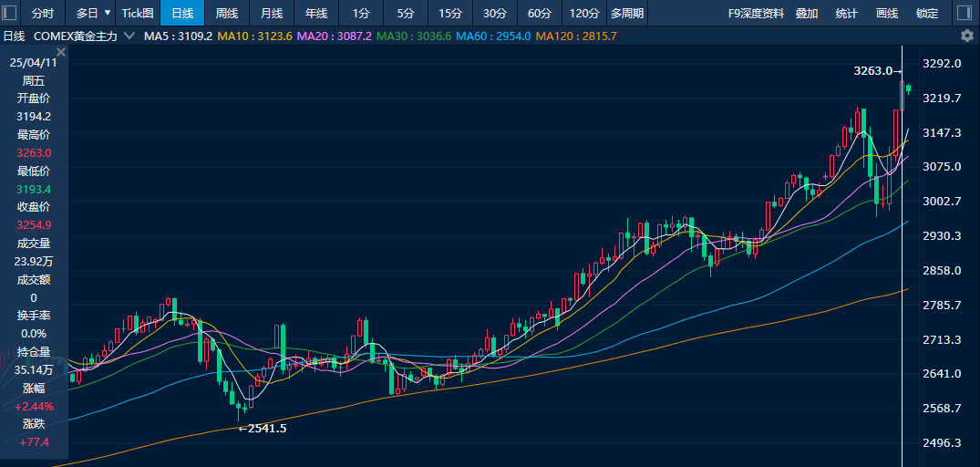Select the Tick图 chart tab
980x467 pixels.
click(138, 13)
